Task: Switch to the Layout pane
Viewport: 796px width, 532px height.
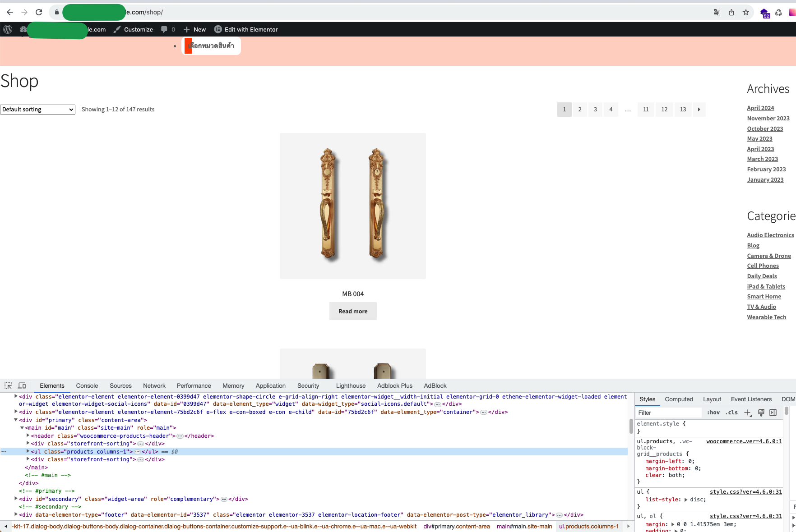Action: point(712,399)
